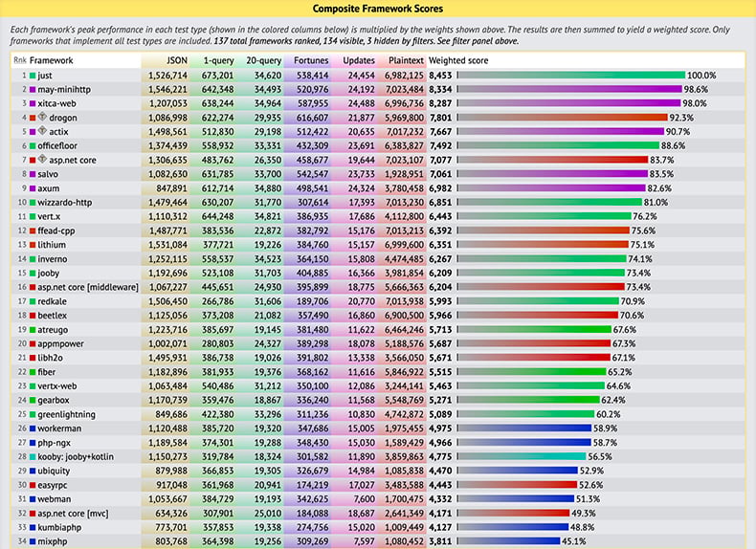Select Fortunes value 616,607 for drogon
Viewport: 756px width, 549px height.
pyautogui.click(x=312, y=118)
